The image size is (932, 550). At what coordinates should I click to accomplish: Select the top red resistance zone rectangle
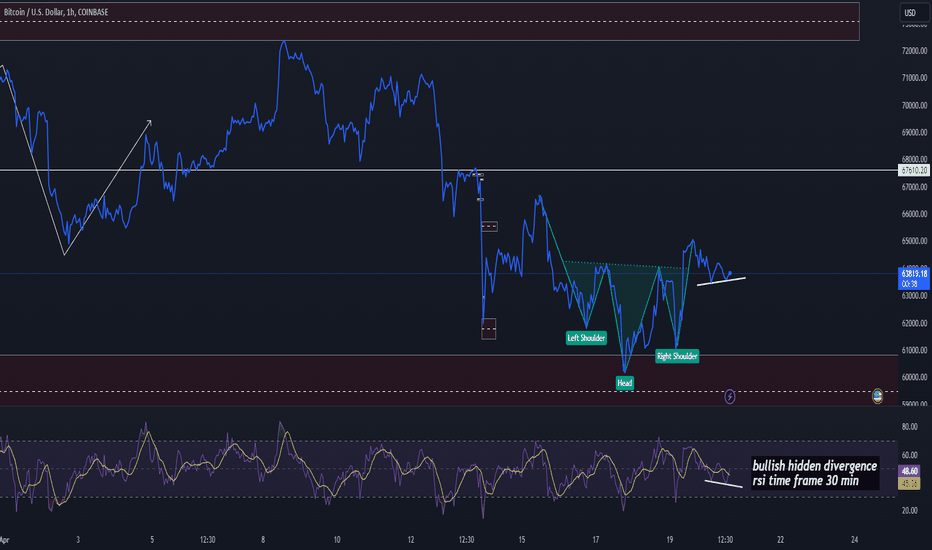tap(430, 22)
